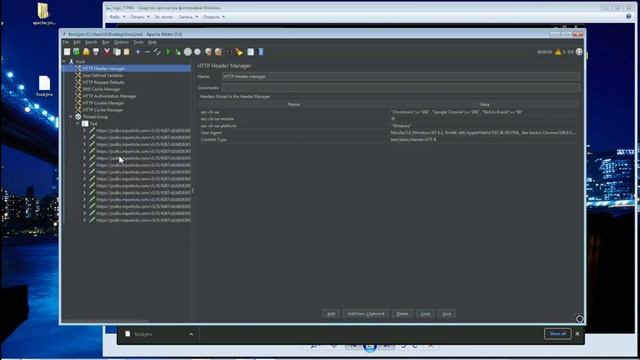Click the Search binoculars toolbar icon
The image size is (640, 360).
[229, 52]
